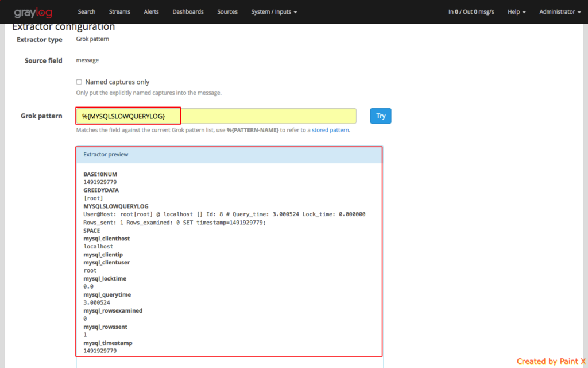
Task: Click the Try button to test the pattern
Action: click(x=380, y=116)
